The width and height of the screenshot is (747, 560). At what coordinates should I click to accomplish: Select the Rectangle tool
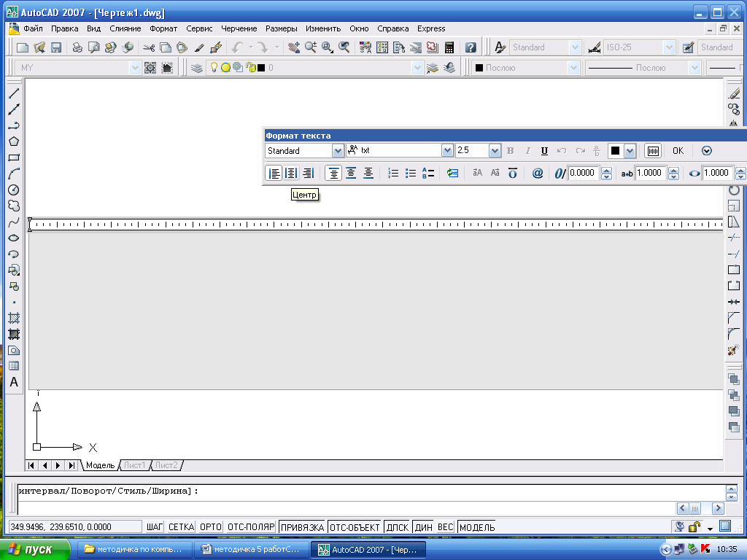tap(14, 157)
